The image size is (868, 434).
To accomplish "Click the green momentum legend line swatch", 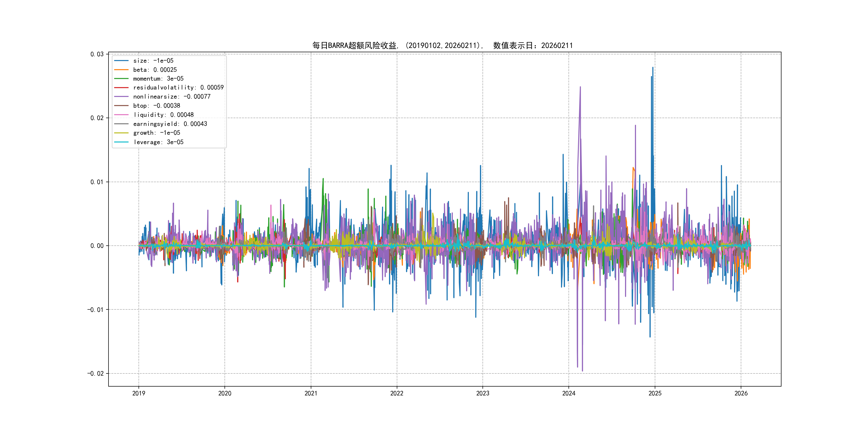I will [121, 78].
